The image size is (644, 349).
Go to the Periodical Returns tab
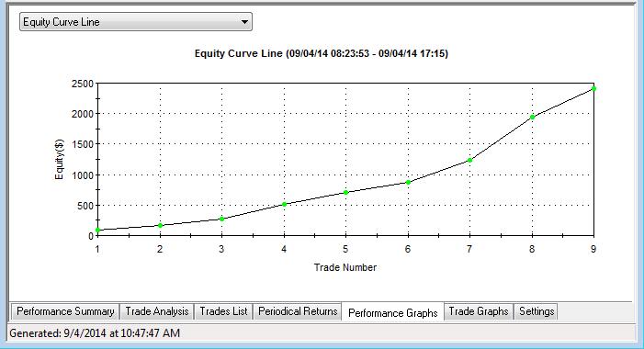point(298,311)
